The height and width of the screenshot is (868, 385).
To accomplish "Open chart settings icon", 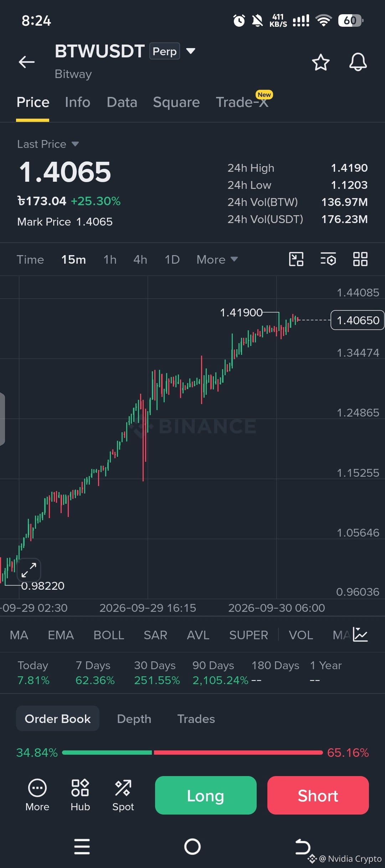I will pyautogui.click(x=328, y=259).
